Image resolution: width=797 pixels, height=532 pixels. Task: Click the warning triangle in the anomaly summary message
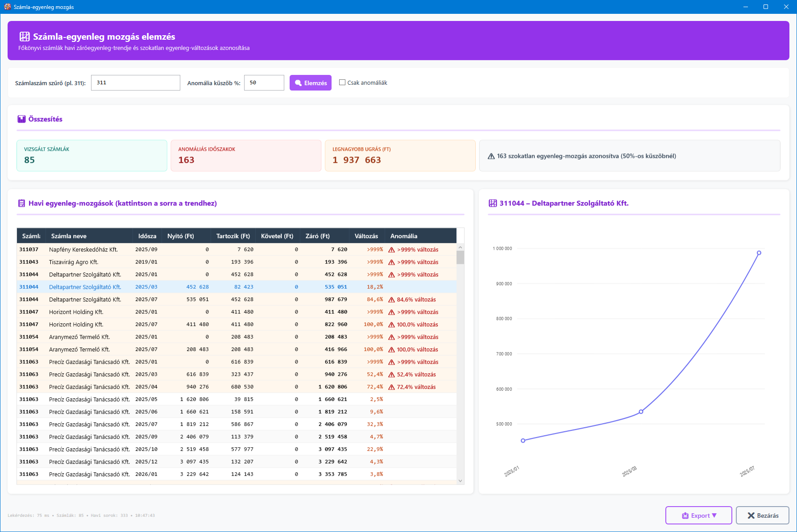point(491,156)
